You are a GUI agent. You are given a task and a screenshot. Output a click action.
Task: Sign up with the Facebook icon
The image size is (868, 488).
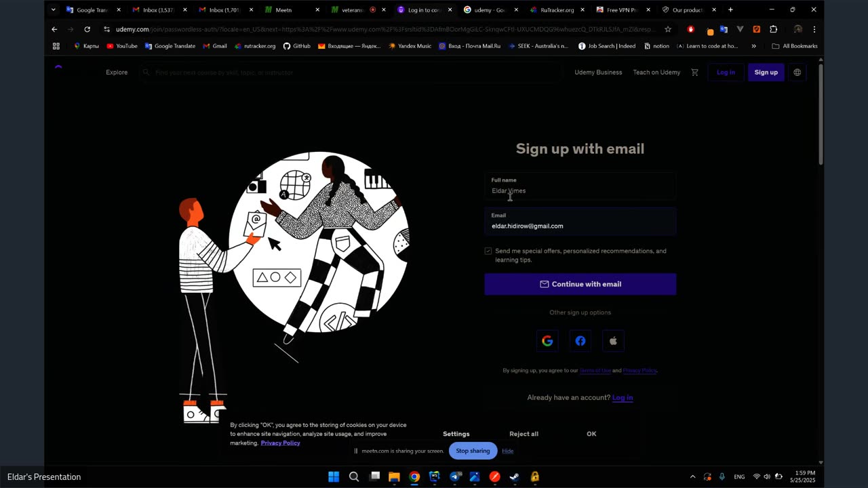[x=580, y=341]
